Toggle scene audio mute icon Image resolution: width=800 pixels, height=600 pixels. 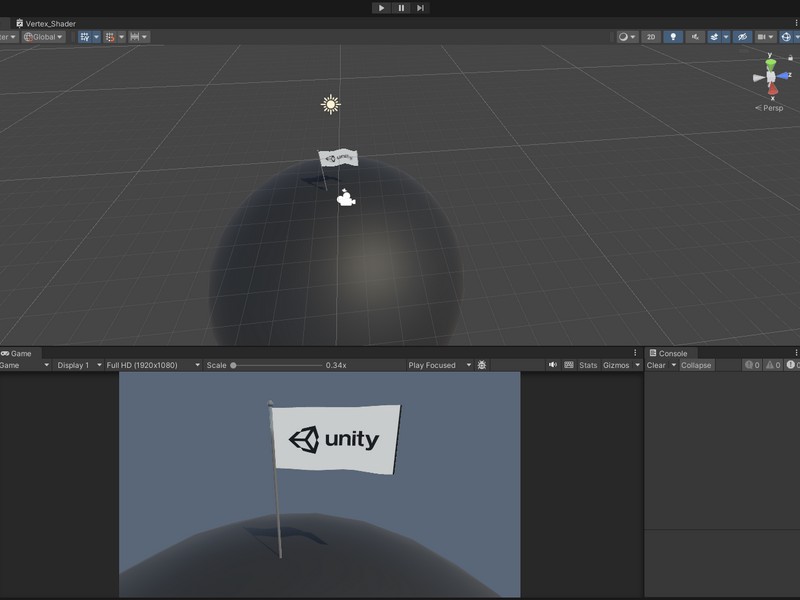click(x=695, y=37)
